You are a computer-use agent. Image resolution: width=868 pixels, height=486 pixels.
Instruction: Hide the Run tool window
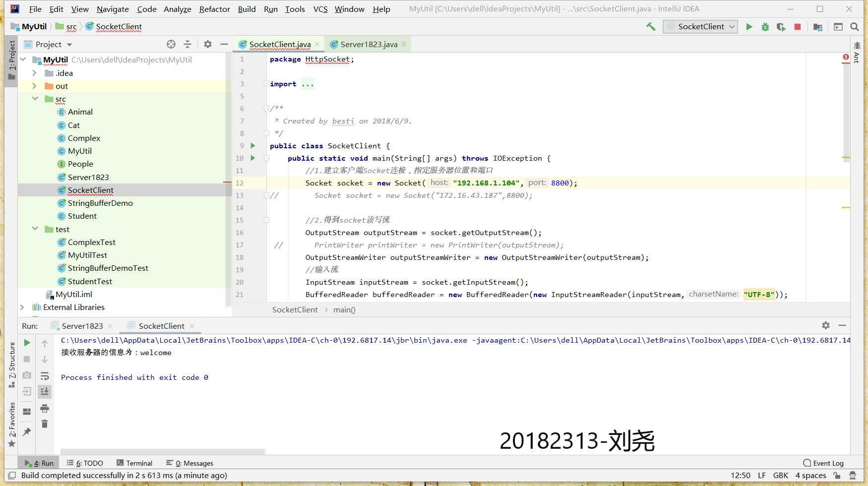click(x=842, y=325)
